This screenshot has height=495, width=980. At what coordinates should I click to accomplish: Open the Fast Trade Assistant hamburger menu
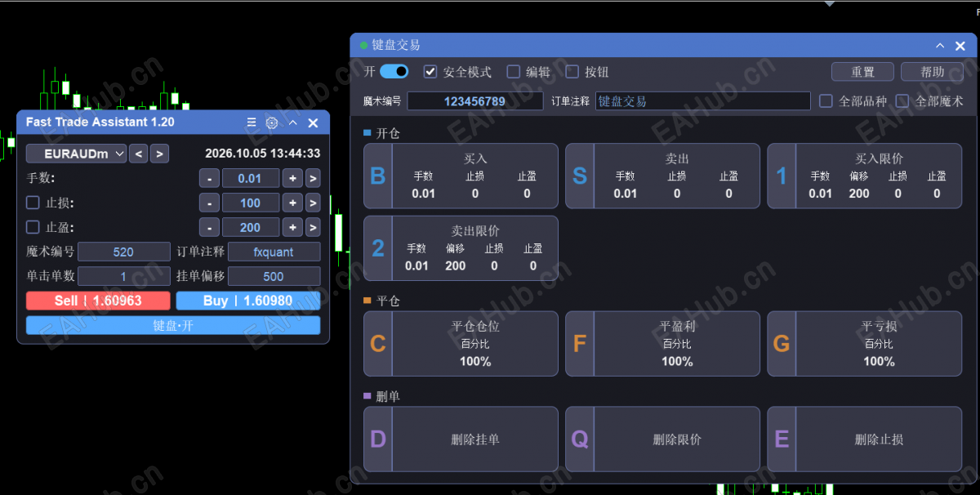click(252, 123)
